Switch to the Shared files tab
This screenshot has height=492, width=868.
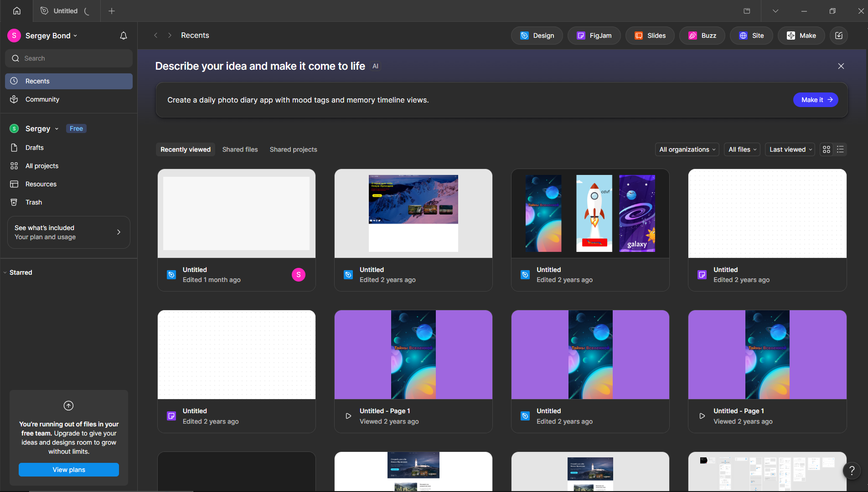click(240, 149)
